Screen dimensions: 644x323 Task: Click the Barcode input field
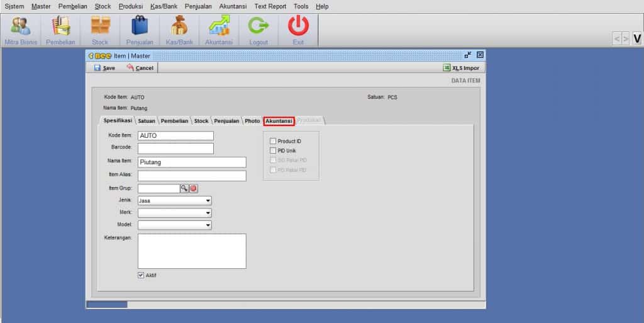176,149
